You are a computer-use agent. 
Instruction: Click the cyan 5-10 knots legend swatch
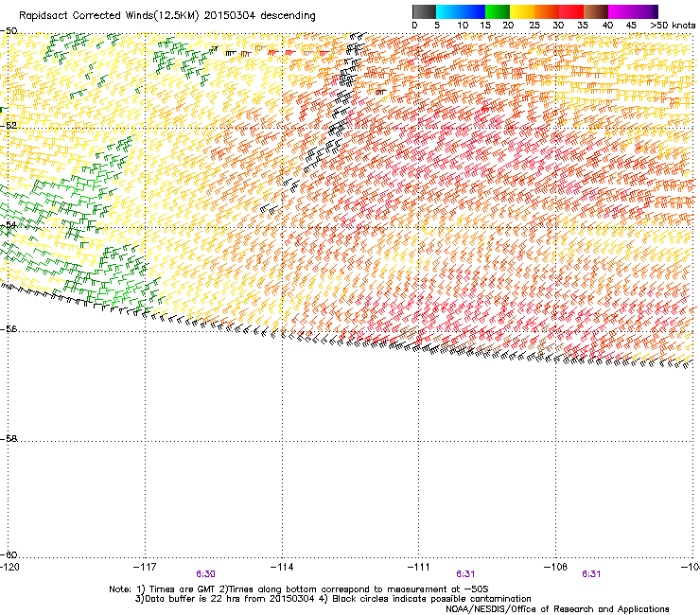[448, 11]
